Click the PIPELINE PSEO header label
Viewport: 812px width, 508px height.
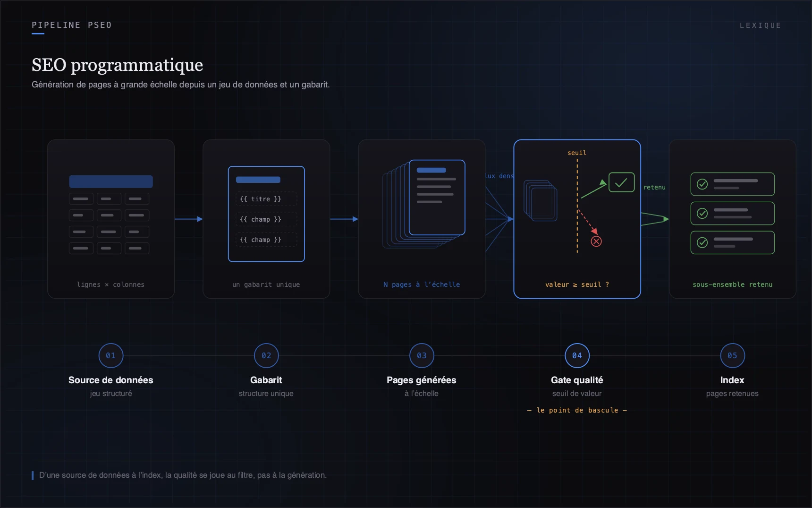(72, 25)
